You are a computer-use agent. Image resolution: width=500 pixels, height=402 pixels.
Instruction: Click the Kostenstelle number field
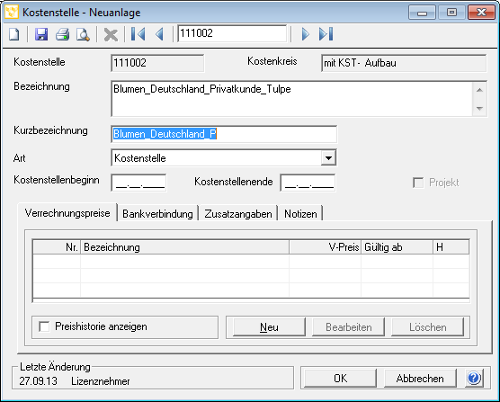pos(157,63)
